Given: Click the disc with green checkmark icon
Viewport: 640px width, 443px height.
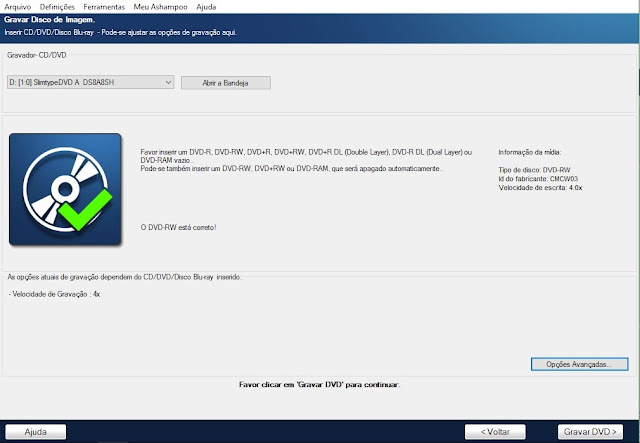Looking at the screenshot, I should 65,189.
